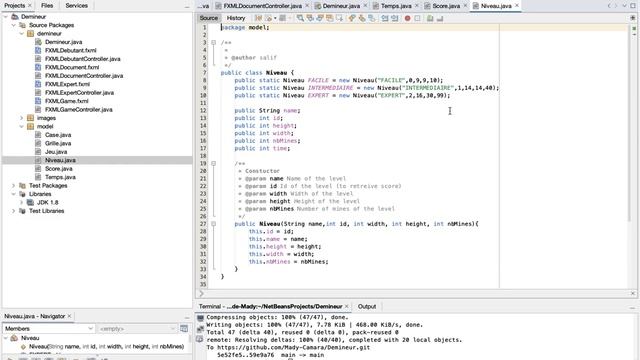Viewport: 640px width, 360px height.
Task: Click Navigator javadoc window icon
Action: (184, 329)
